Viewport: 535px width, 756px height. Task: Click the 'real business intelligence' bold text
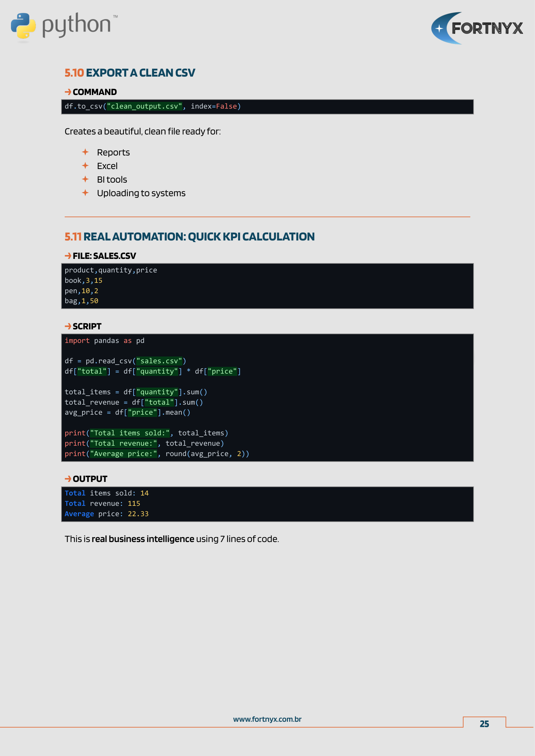tap(143, 539)
